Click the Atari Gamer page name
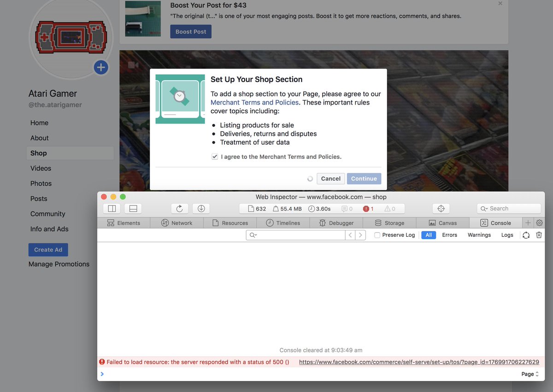553x392 pixels. [x=53, y=94]
